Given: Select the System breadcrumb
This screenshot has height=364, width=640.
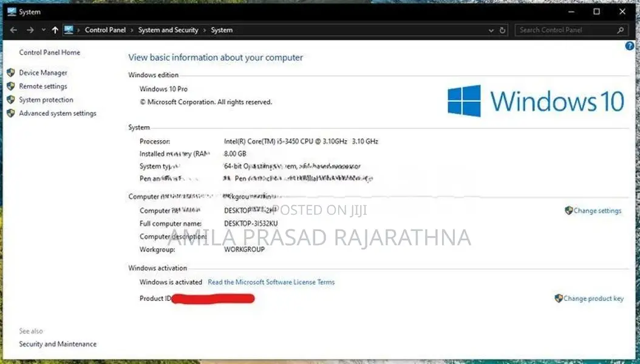Looking at the screenshot, I should [222, 30].
